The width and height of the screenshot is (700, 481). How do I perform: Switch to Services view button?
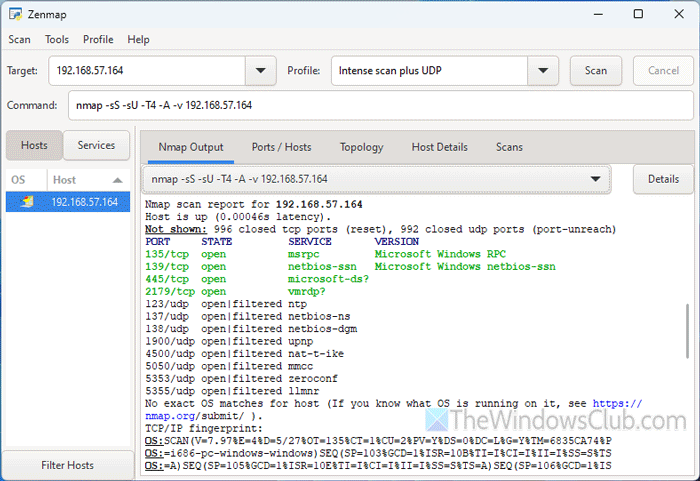(x=96, y=145)
